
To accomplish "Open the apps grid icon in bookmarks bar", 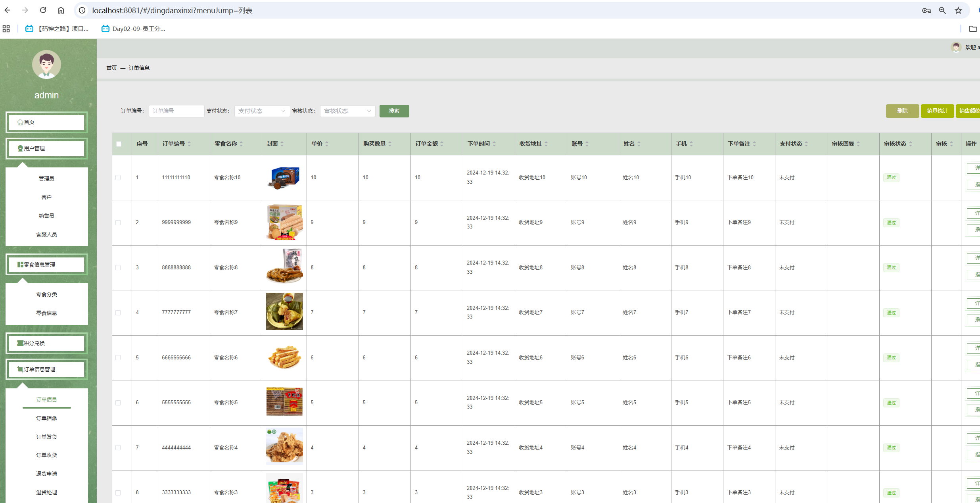I will [6, 29].
